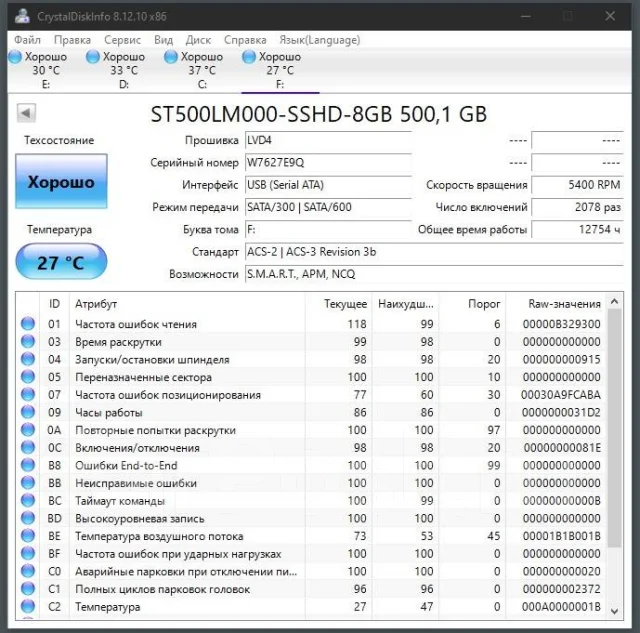The image size is (640, 633).
Task: Select raw value 00030A9FCABA
Action: 561,395
